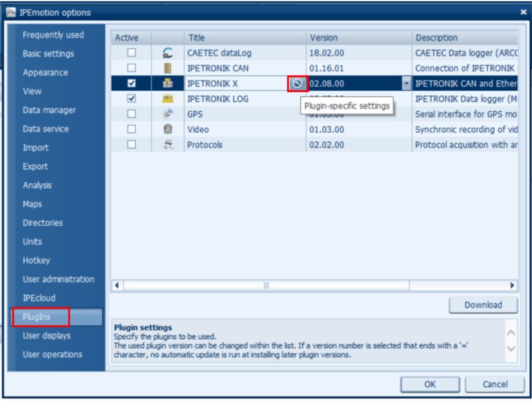
Task: Click the Download button
Action: click(x=483, y=305)
